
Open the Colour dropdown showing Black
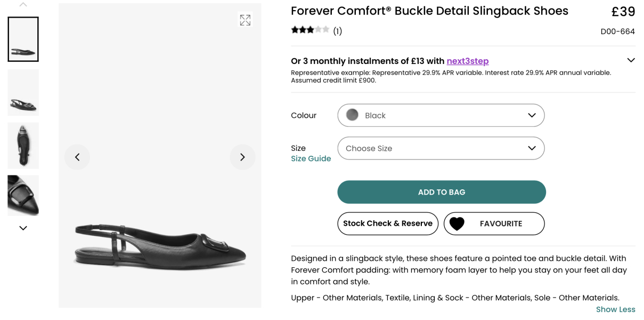(x=441, y=115)
